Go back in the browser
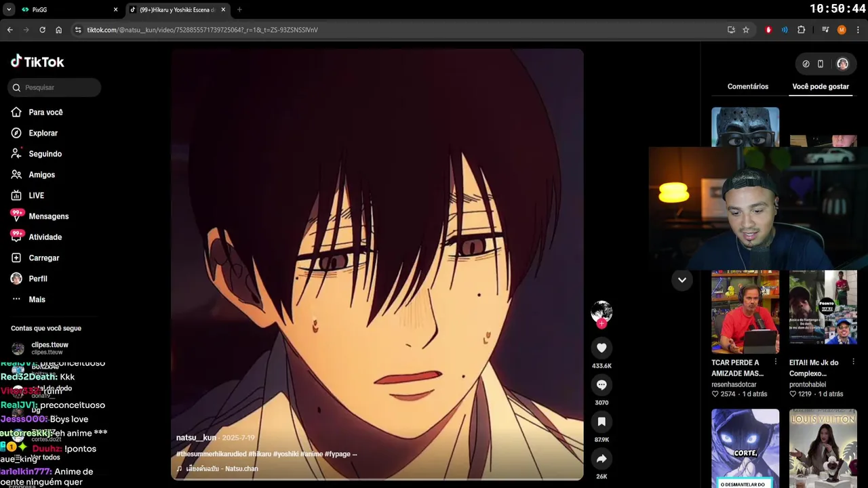The image size is (868, 488). [9, 30]
